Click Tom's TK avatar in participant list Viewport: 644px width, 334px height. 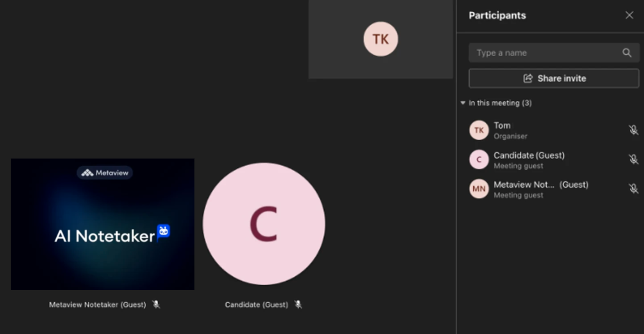tap(478, 130)
